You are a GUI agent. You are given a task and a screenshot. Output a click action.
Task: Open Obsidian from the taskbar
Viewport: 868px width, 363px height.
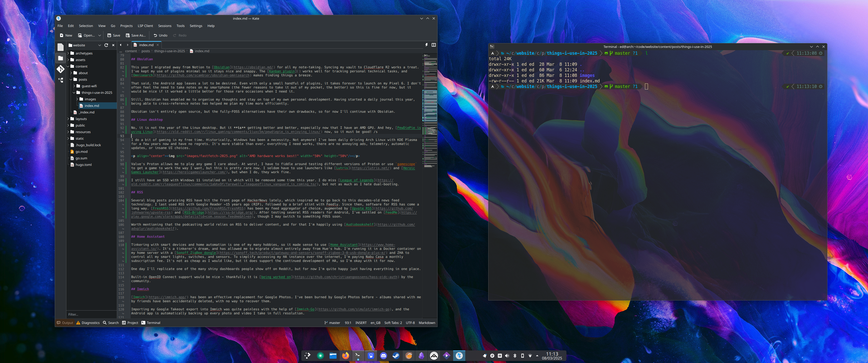(421, 356)
